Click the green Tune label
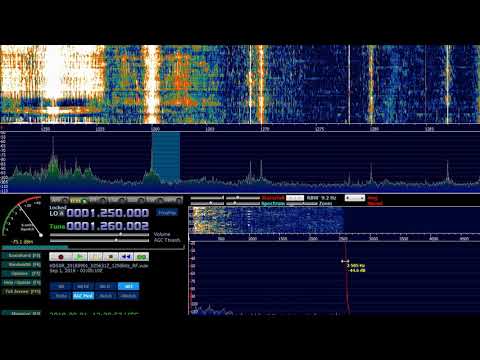This screenshot has height=360, width=480. coord(57,227)
